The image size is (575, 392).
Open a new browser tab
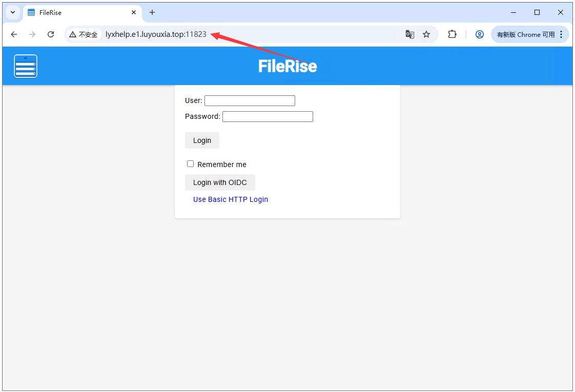point(152,12)
